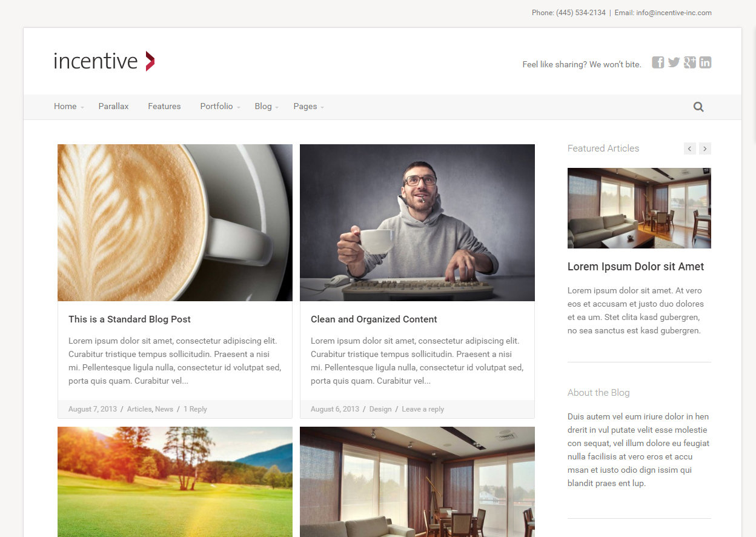Go to the Parallax menu item

point(114,107)
